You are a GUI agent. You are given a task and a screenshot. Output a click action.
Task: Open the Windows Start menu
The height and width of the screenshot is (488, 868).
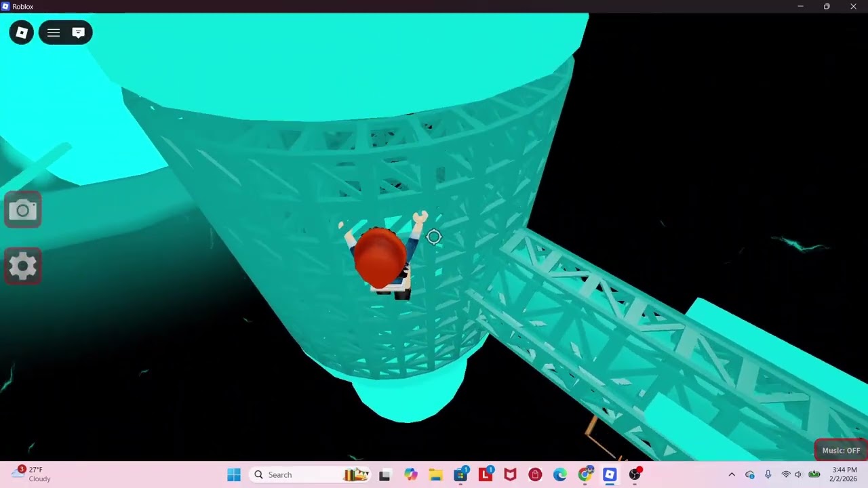point(234,474)
